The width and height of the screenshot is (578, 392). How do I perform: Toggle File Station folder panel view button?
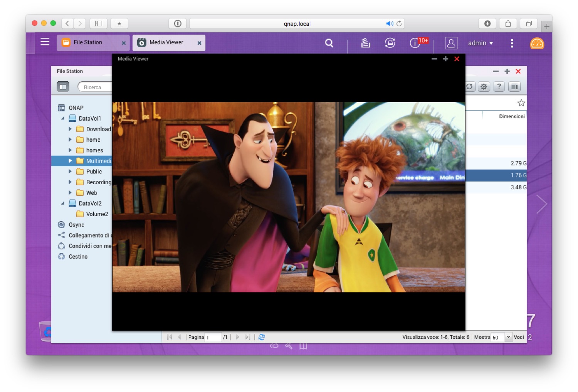[x=63, y=87]
